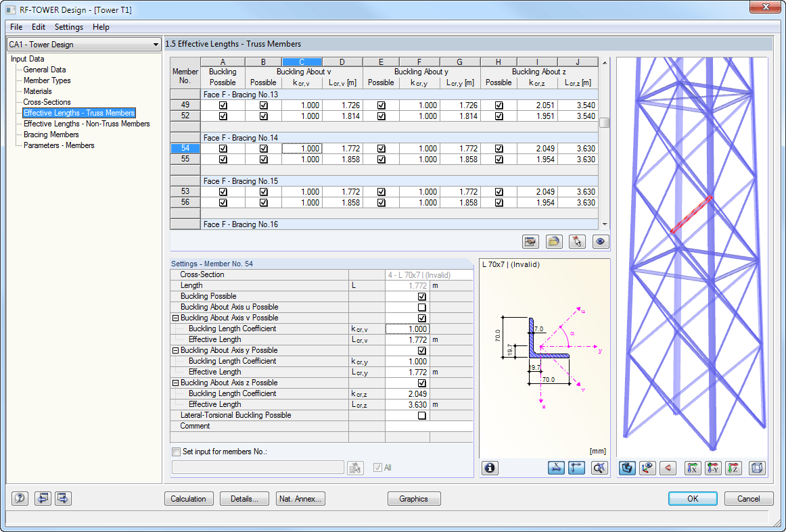Confirm with the OK button
This screenshot has height=532, width=786.
[x=693, y=499]
